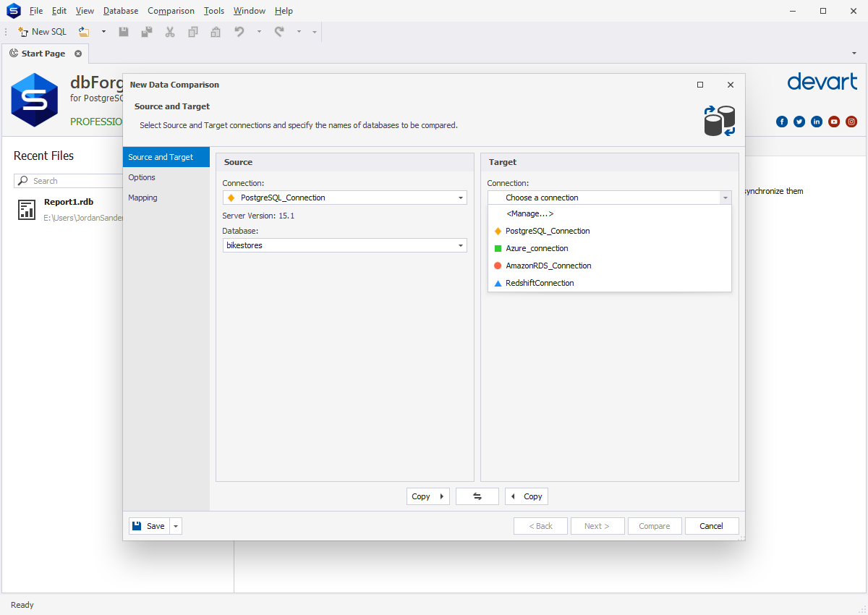
Task: Collapse the Target connection dropdown arrow
Action: pos(726,198)
